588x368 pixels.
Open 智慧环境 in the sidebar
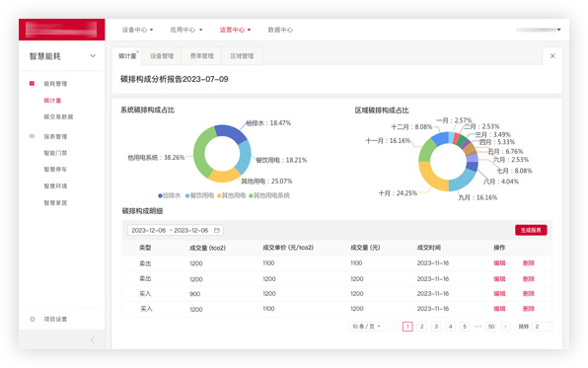pos(55,186)
